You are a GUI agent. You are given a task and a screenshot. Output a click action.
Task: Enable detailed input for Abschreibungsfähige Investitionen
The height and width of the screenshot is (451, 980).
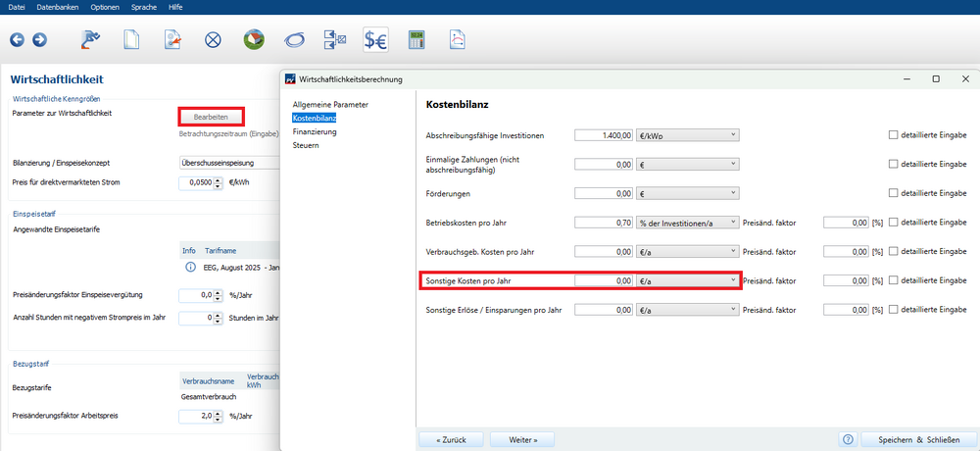[x=893, y=135]
